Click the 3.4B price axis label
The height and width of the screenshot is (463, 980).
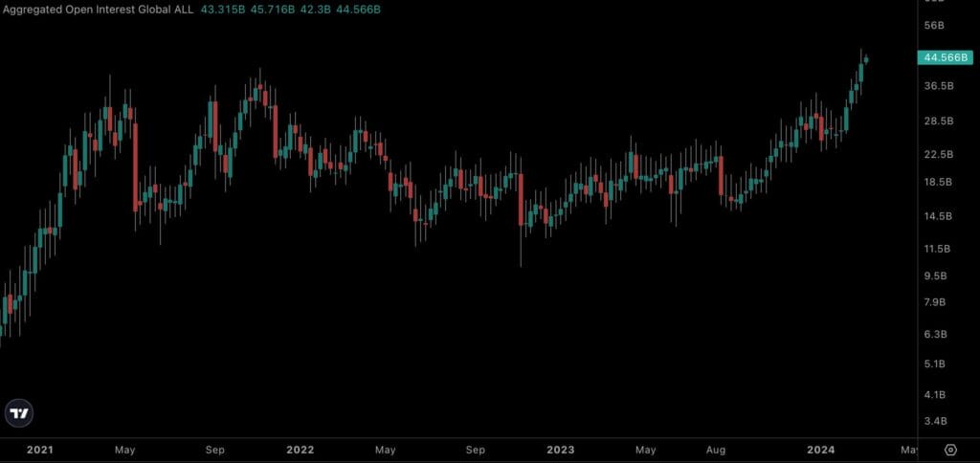coord(935,421)
